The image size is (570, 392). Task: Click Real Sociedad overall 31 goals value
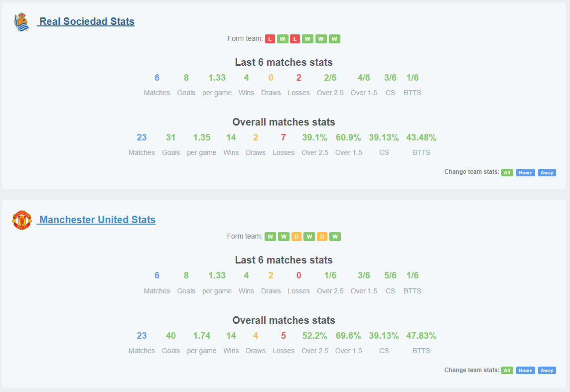pyautogui.click(x=170, y=137)
